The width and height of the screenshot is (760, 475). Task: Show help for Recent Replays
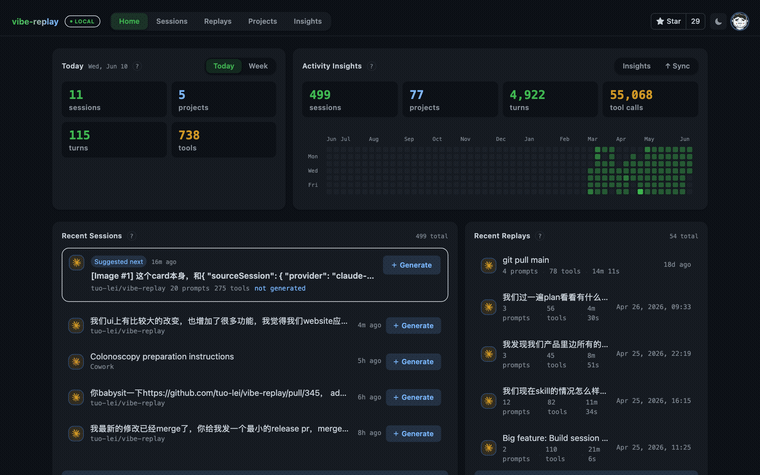(539, 236)
